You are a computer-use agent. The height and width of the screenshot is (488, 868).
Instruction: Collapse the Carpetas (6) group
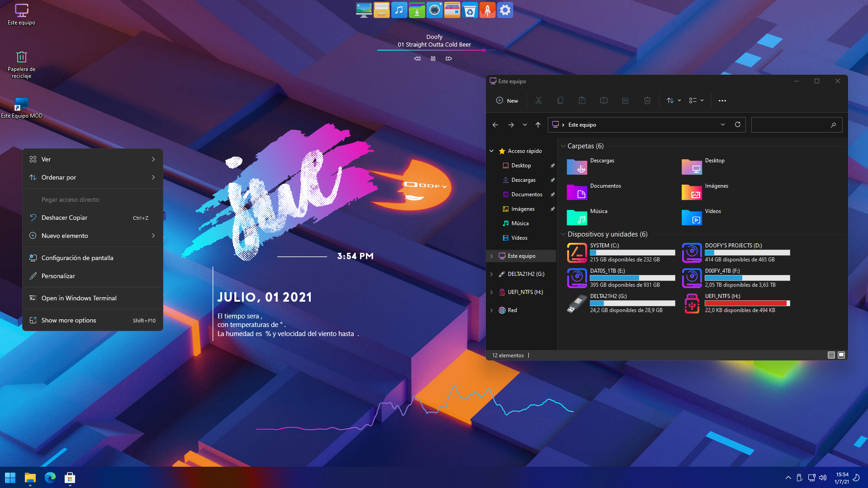point(563,146)
